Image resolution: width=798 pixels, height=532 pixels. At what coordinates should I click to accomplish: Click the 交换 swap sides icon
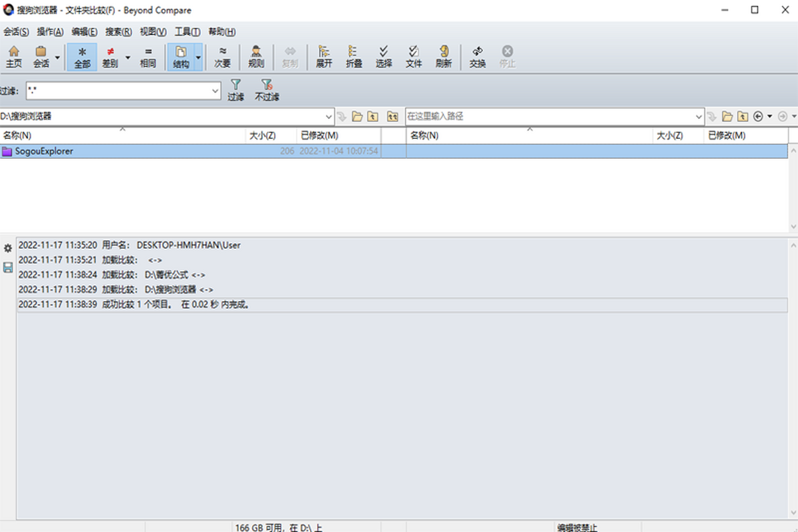[x=477, y=57]
